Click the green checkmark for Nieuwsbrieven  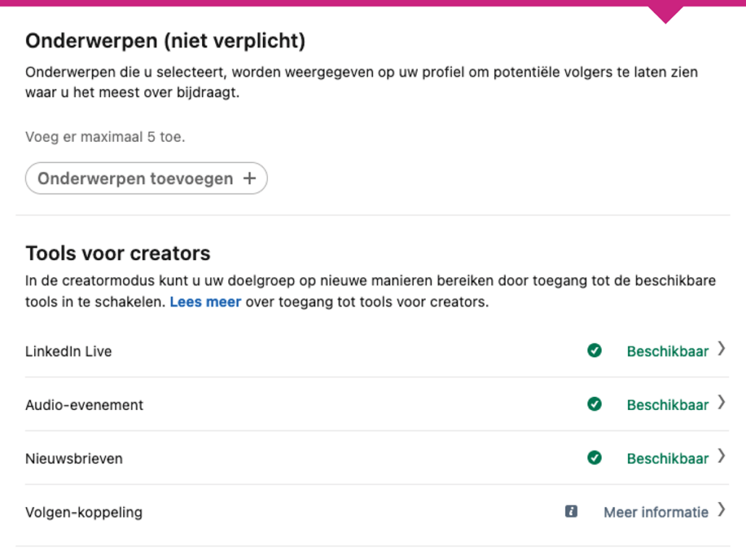pos(595,458)
